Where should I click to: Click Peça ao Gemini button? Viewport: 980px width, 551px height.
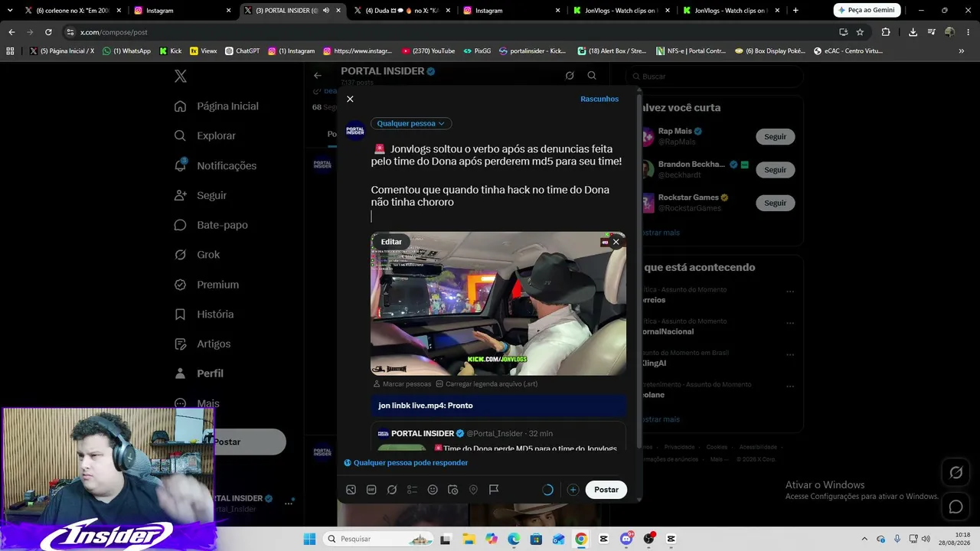867,11
